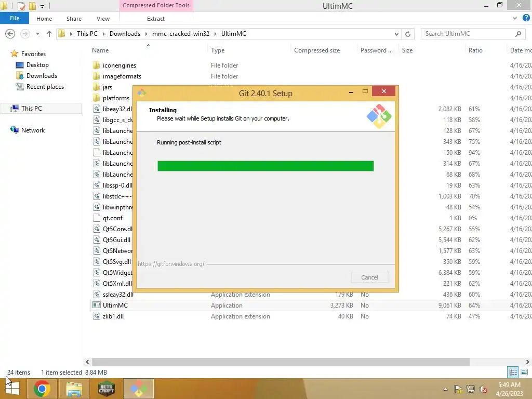Image resolution: width=532 pixels, height=399 pixels.
Task: Select Favorites in navigation pane
Action: pos(33,54)
